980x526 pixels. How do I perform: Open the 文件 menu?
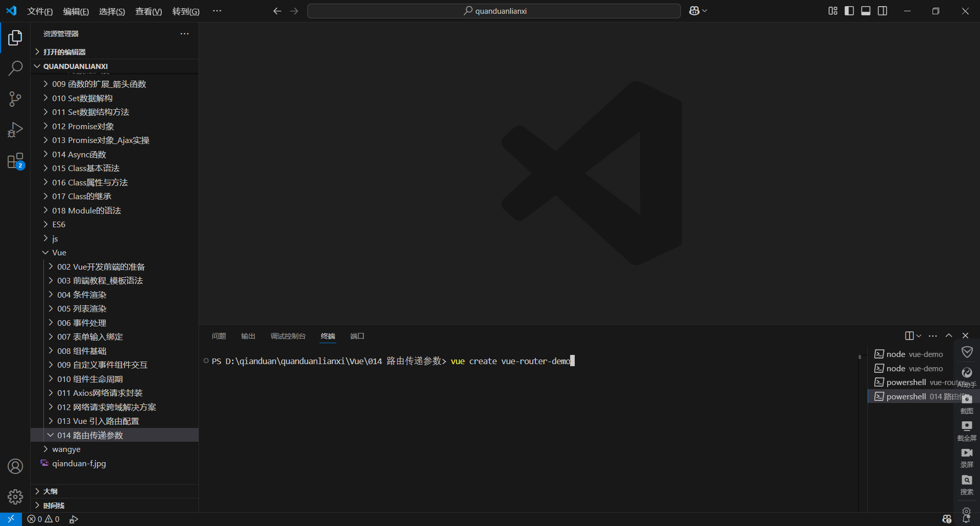[40, 11]
